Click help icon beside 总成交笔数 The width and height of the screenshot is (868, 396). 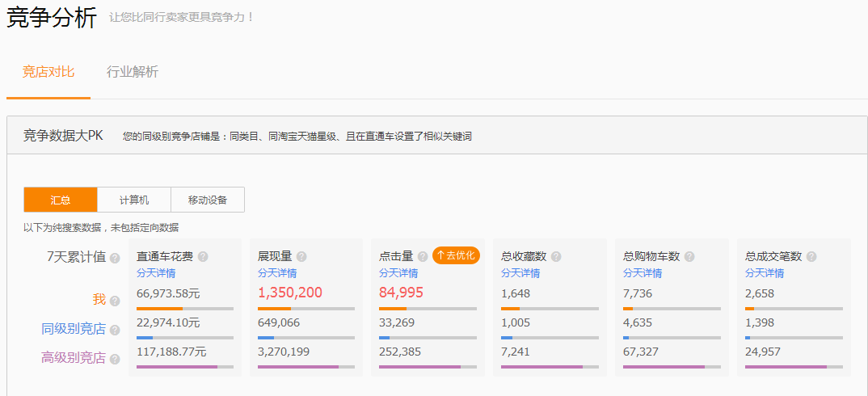811,256
